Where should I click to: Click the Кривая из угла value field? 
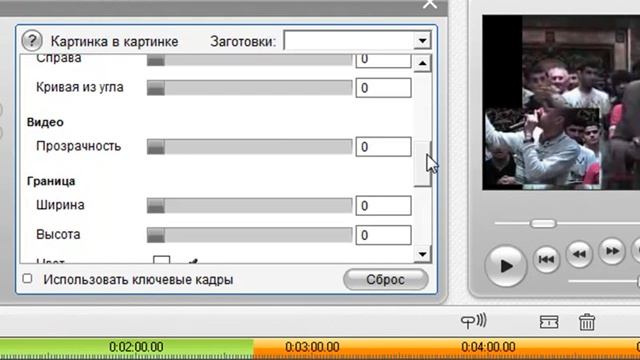coord(383,88)
